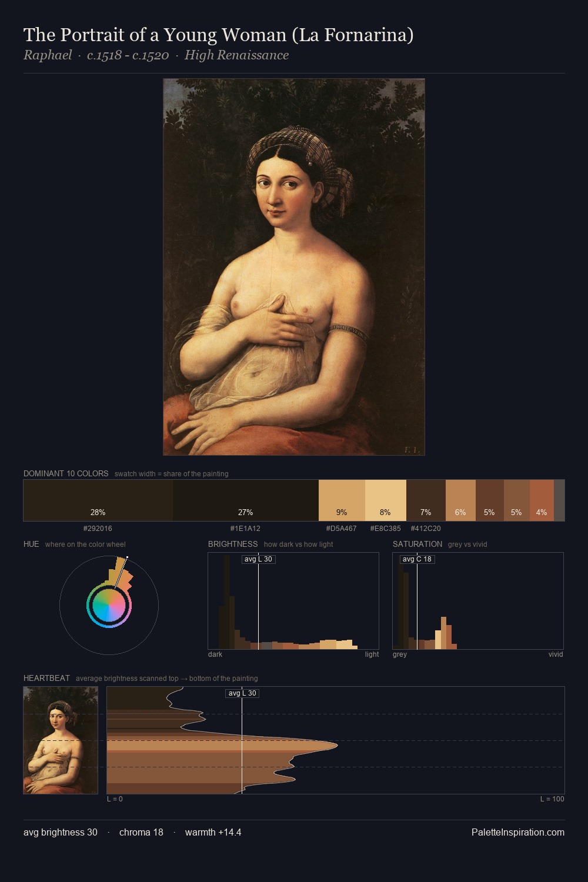
Task: Click the "HEARTBEAT" section heading
Action: 46,678
